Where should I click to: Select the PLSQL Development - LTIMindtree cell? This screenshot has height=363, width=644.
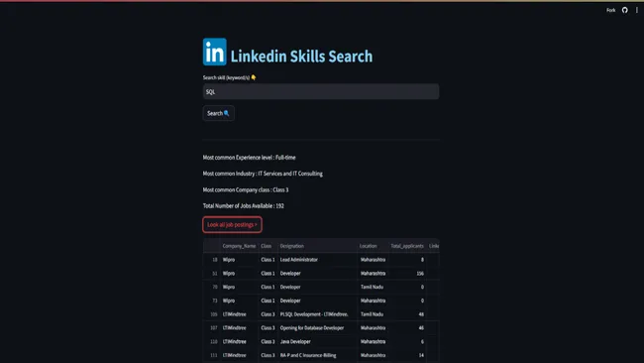[317, 314]
